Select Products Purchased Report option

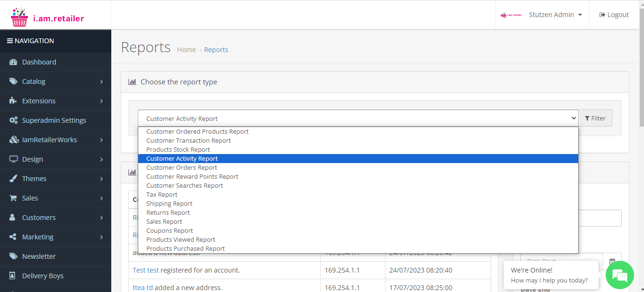[358, 249]
